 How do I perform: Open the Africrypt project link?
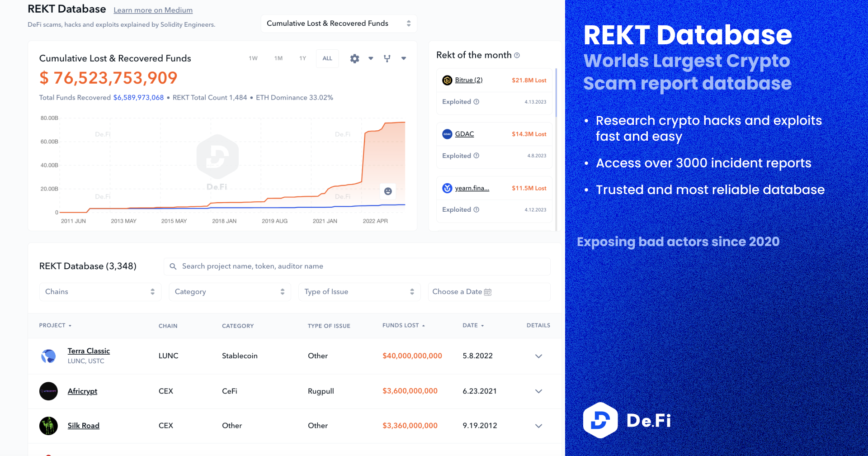[82, 391]
